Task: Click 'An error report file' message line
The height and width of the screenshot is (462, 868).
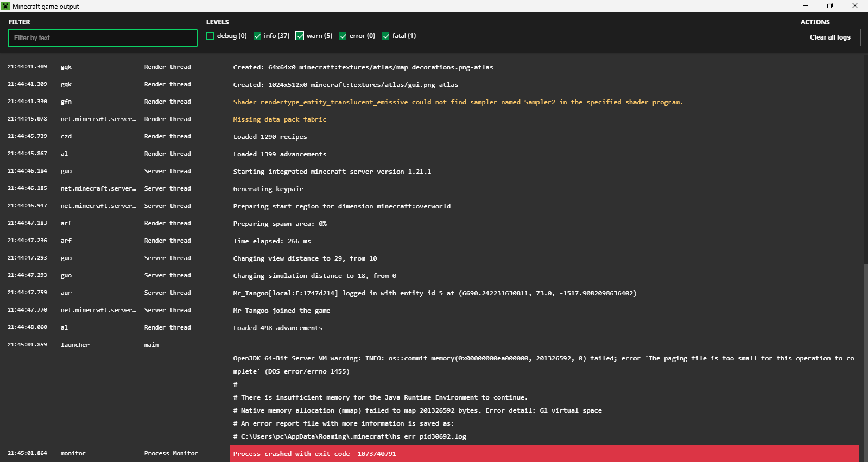Action: [x=344, y=423]
